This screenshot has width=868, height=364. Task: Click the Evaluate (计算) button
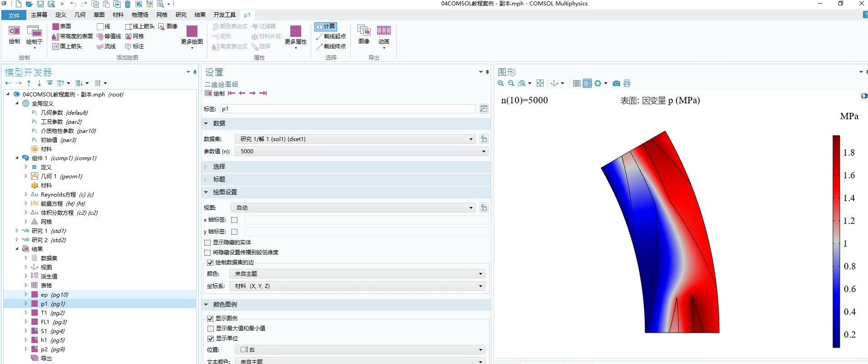click(326, 26)
